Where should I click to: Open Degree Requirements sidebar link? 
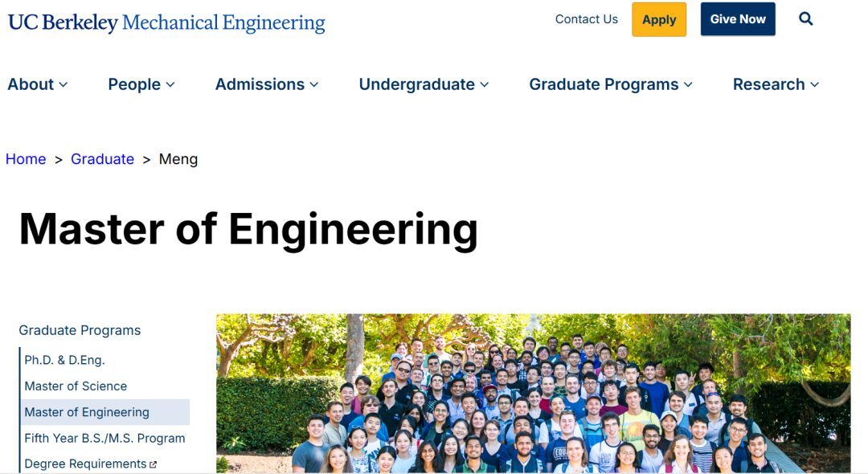(x=85, y=464)
